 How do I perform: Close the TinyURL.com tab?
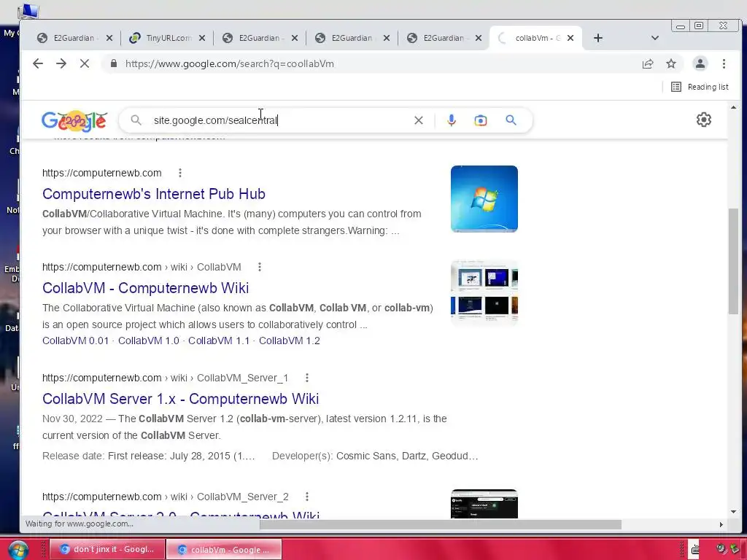202,38
